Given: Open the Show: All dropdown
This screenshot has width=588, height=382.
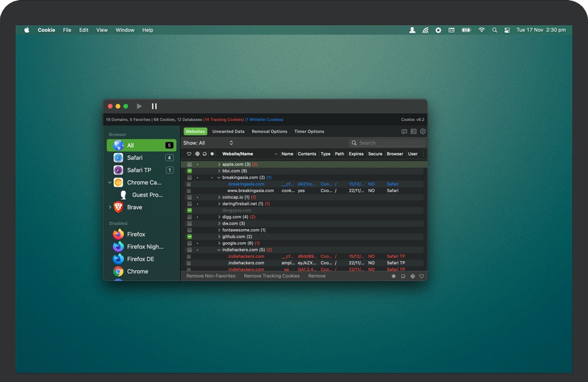Looking at the screenshot, I should (x=208, y=143).
